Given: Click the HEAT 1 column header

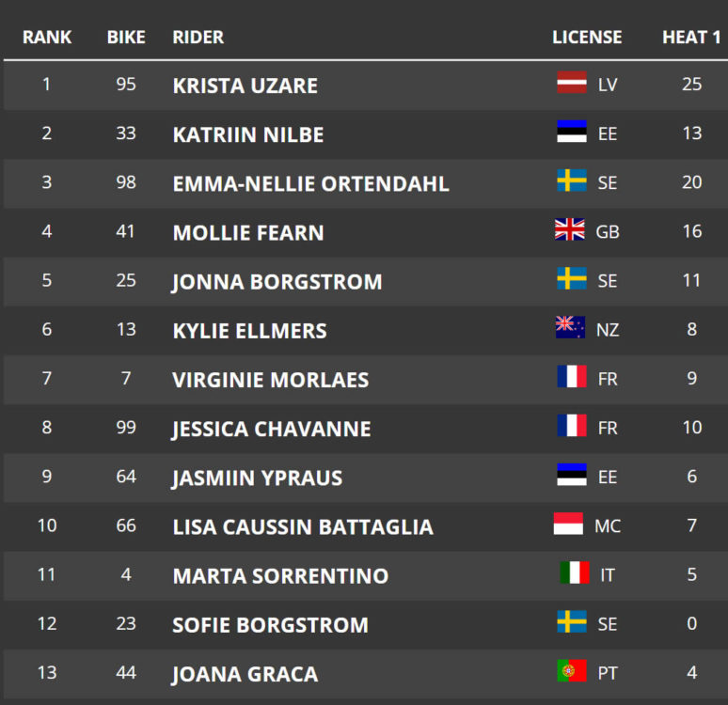Looking at the screenshot, I should click(x=691, y=37).
